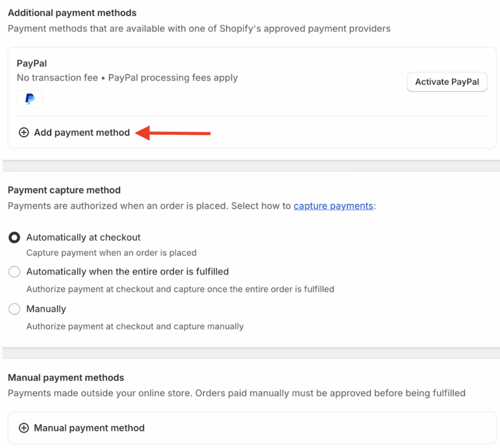The width and height of the screenshot is (500, 448).
Task: Click the plus icon beside Add payment method
Action: pos(23,132)
